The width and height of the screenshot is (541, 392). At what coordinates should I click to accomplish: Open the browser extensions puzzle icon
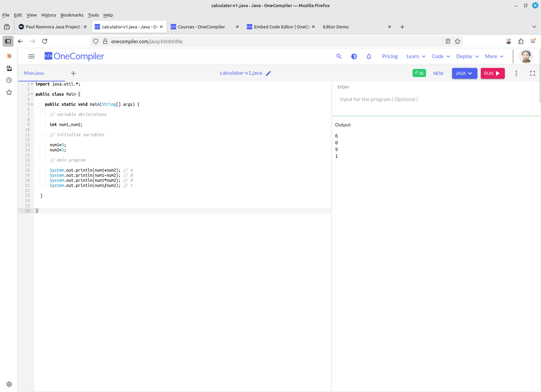click(x=521, y=41)
